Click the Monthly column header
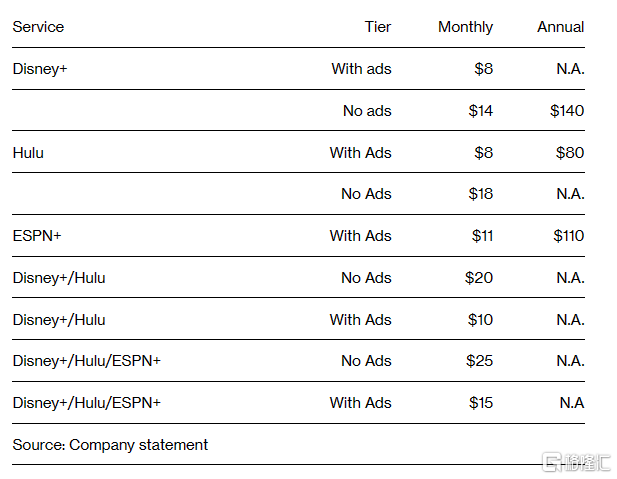 (465, 27)
